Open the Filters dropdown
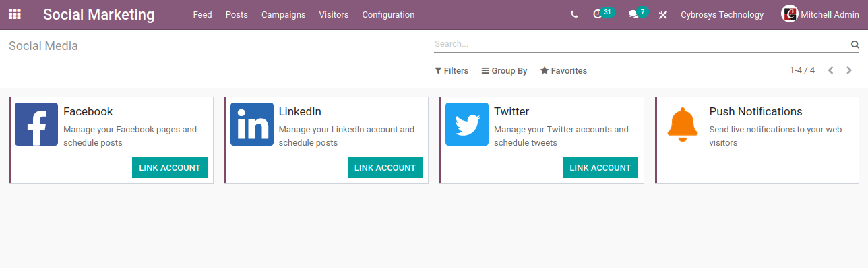Screen dimensions: 868x268 click(x=452, y=70)
